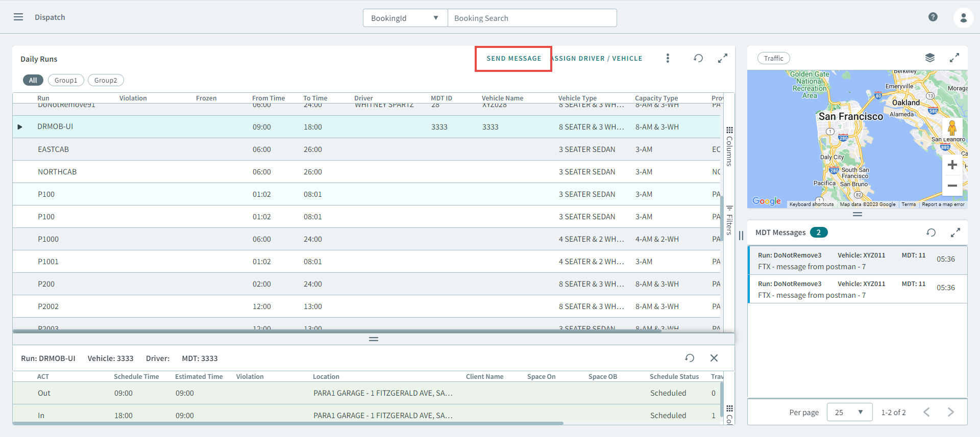Open the hamburger navigation menu
This screenshot has height=437, width=980.
coord(18,17)
